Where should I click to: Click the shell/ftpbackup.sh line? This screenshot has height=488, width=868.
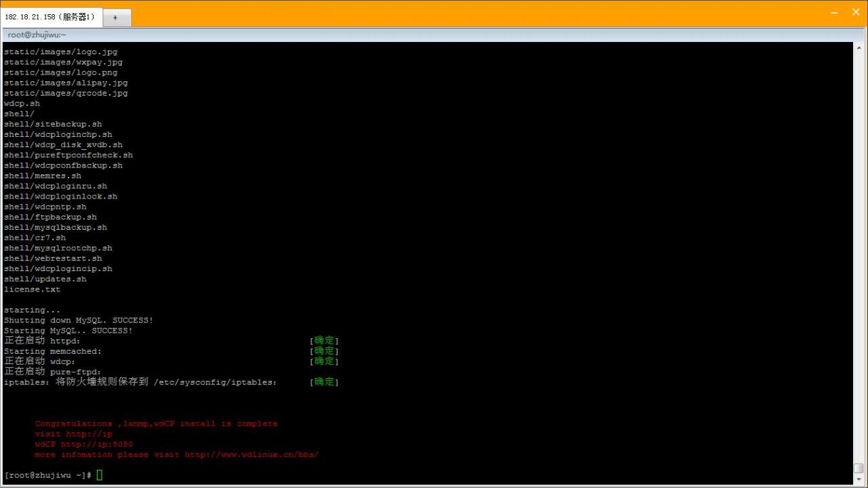[50, 217]
